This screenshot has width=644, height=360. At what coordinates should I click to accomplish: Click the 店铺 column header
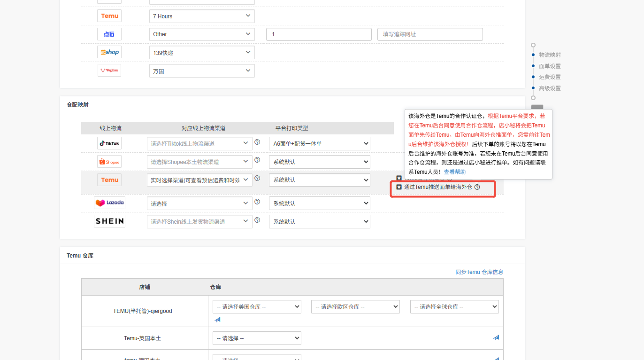(x=145, y=287)
